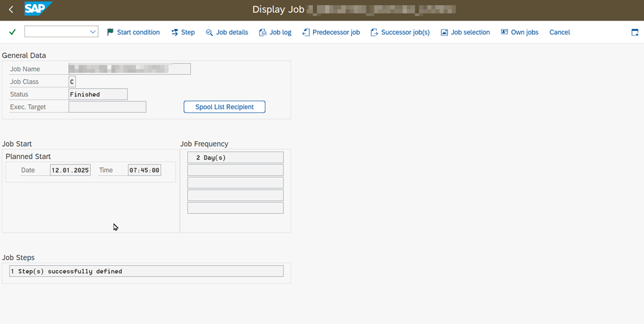Go to Job selection

tap(465, 32)
